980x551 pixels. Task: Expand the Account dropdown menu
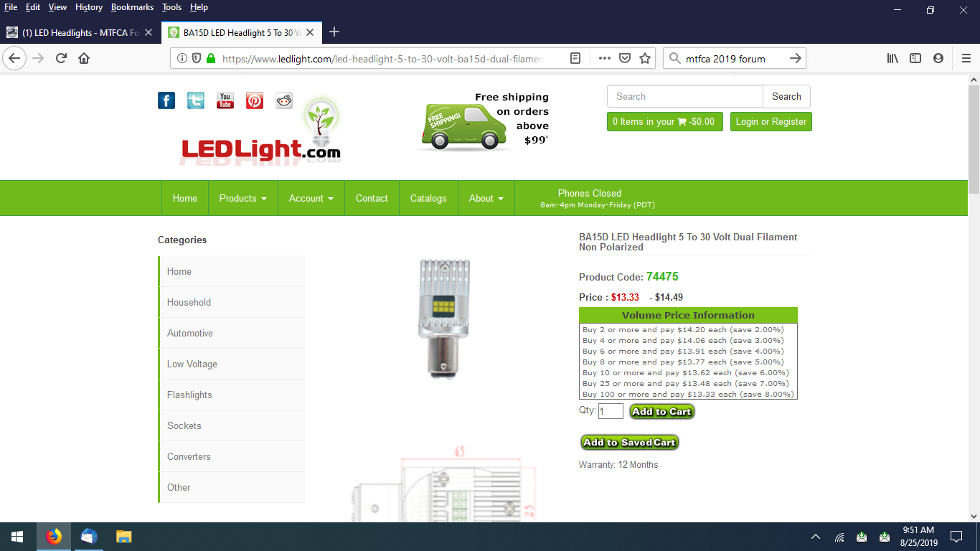pyautogui.click(x=311, y=199)
